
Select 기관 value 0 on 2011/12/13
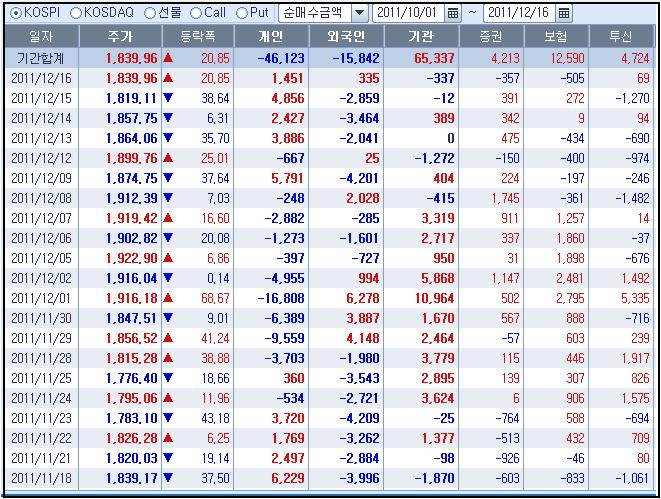[x=451, y=138]
